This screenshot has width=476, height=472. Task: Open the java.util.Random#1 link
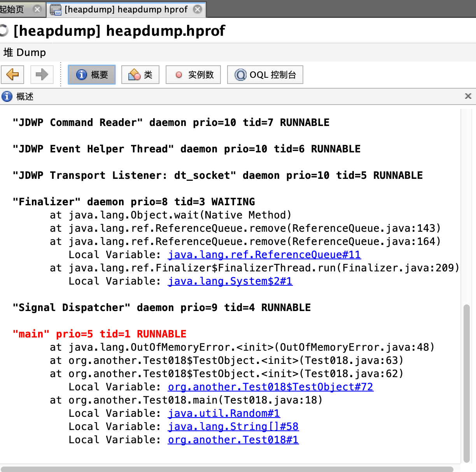(224, 413)
